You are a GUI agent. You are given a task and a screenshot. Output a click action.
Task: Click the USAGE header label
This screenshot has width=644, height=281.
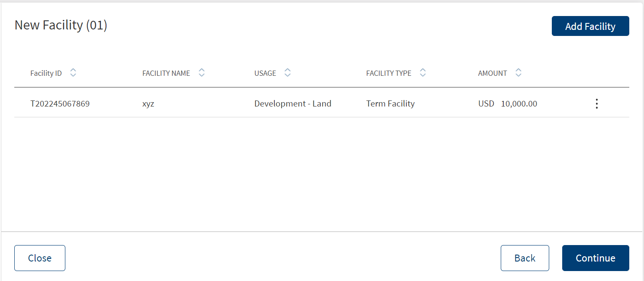(x=265, y=73)
